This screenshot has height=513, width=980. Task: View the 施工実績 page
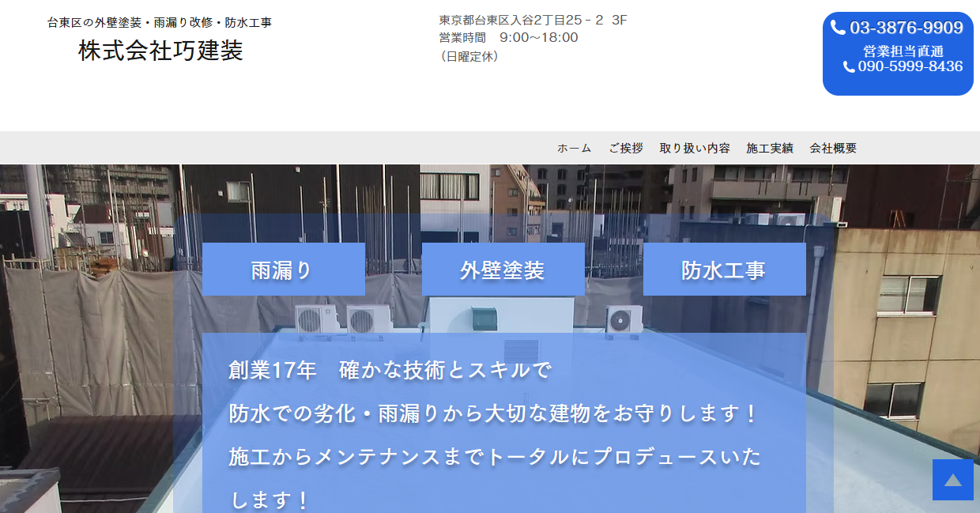770,148
